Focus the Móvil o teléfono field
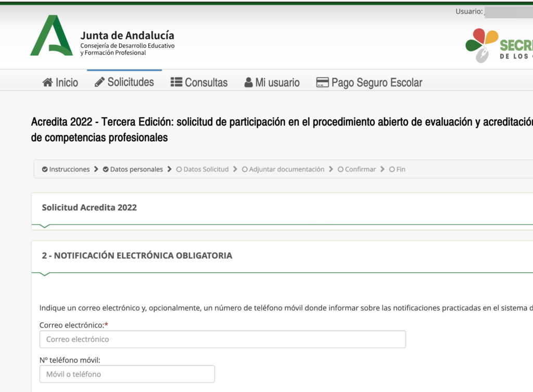The width and height of the screenshot is (533, 392). click(127, 374)
